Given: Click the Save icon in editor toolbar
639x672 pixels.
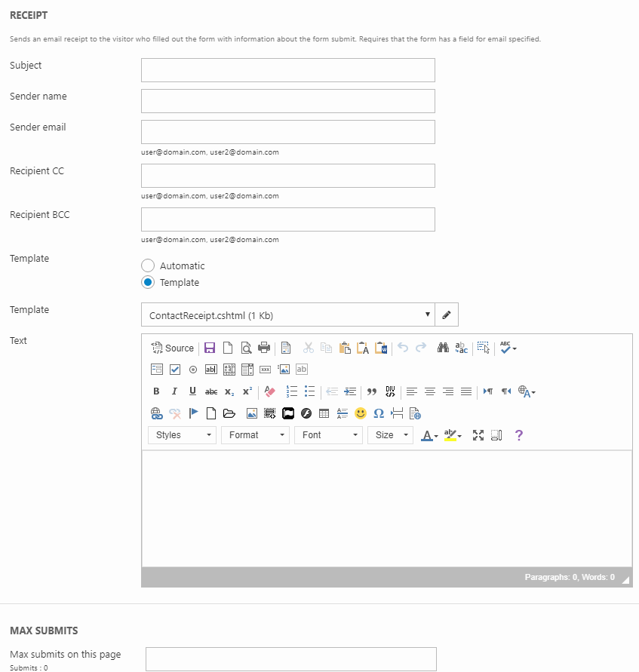Looking at the screenshot, I should pyautogui.click(x=210, y=348).
